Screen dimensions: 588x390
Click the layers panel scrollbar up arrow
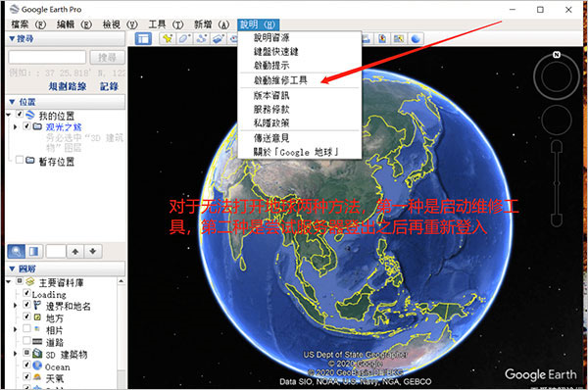[122, 281]
